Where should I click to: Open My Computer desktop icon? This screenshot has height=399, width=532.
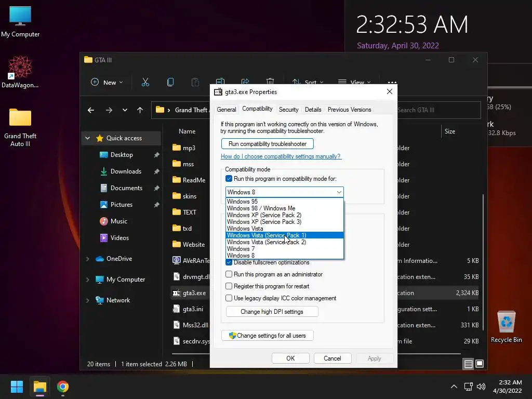[20, 22]
